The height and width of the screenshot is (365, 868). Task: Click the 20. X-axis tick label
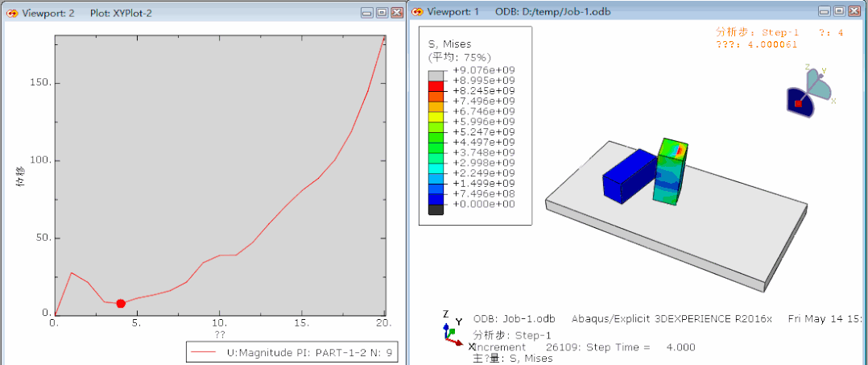(382, 322)
